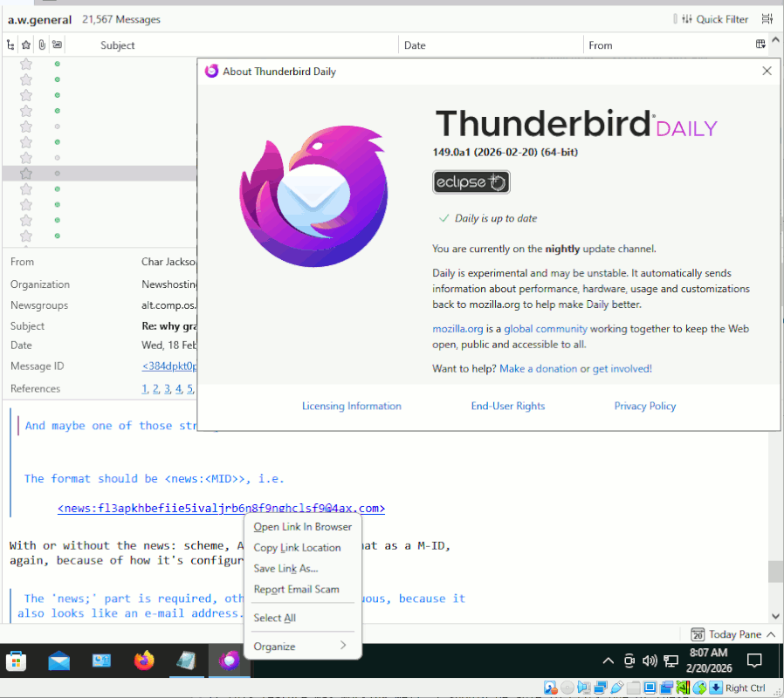Click the starred column header icon
Viewport: 784px width, 698px height.
(x=26, y=45)
